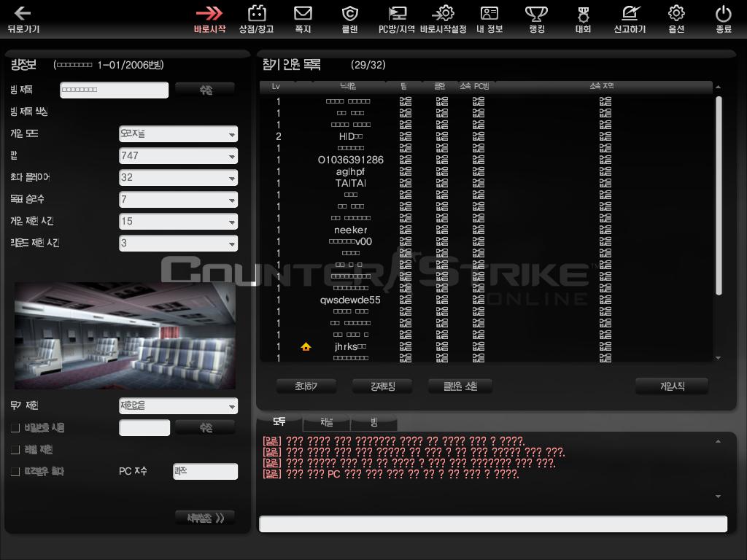747x560 pixels.
Task: Click the chat log scroll up arrow
Action: [x=718, y=442]
